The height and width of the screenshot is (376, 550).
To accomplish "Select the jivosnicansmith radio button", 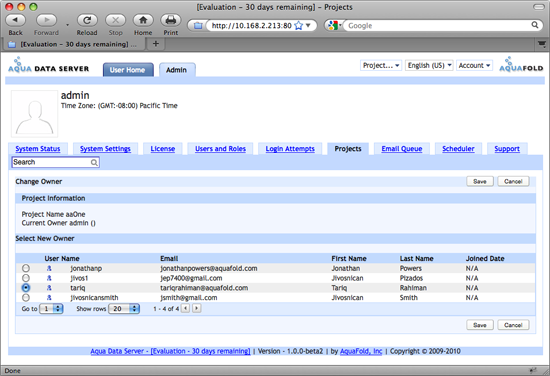I will (x=26, y=298).
